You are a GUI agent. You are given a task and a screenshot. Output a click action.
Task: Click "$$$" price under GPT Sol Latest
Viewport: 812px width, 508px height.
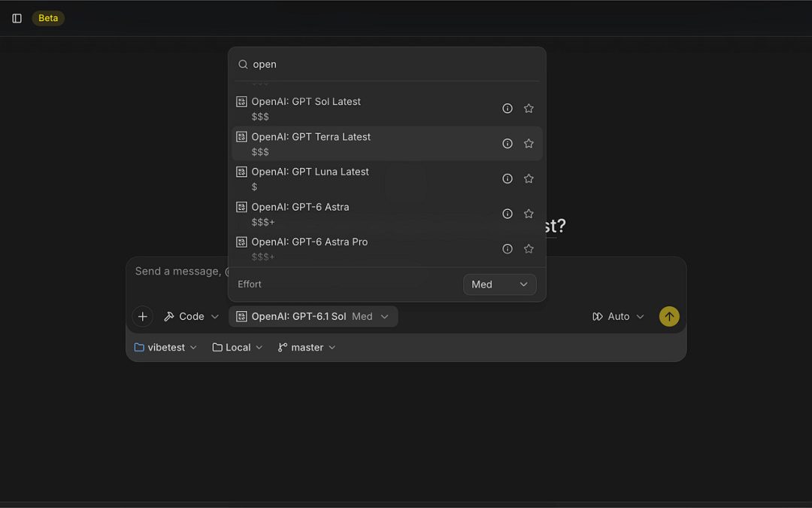260,117
